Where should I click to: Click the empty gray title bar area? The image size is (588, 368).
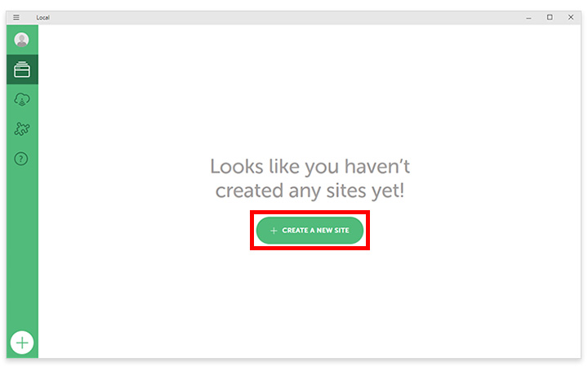[x=285, y=18]
